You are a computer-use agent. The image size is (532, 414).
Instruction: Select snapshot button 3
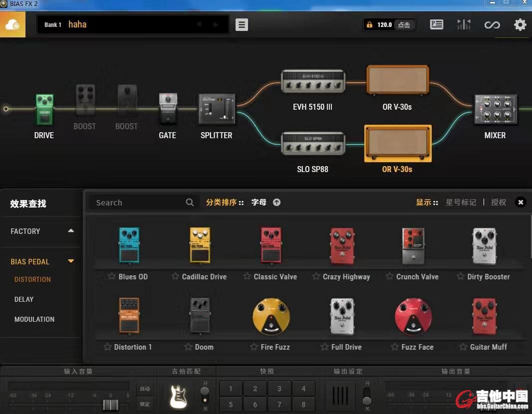279,389
